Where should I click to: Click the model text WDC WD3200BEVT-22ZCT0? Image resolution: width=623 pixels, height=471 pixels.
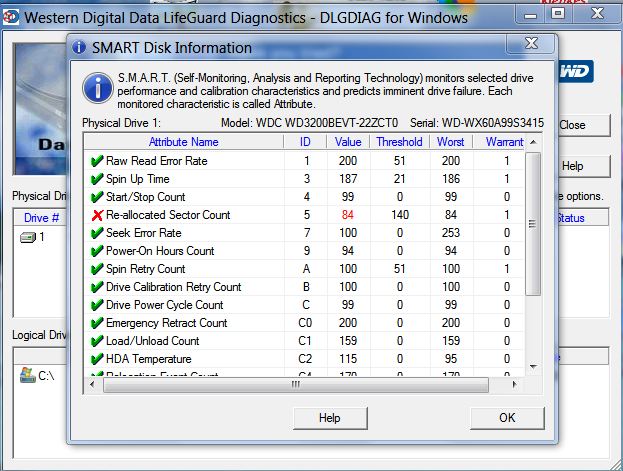click(327, 123)
